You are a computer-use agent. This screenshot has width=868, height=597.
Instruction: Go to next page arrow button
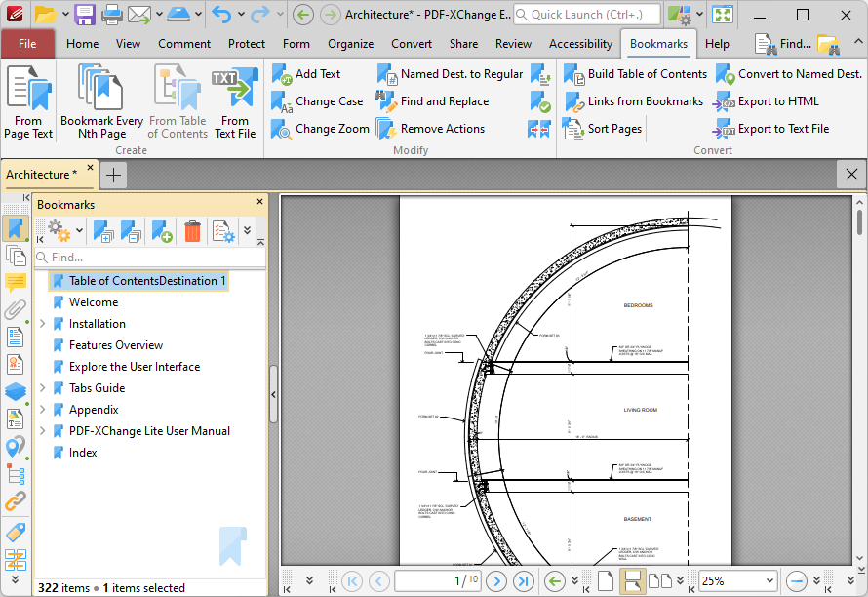coord(496,581)
